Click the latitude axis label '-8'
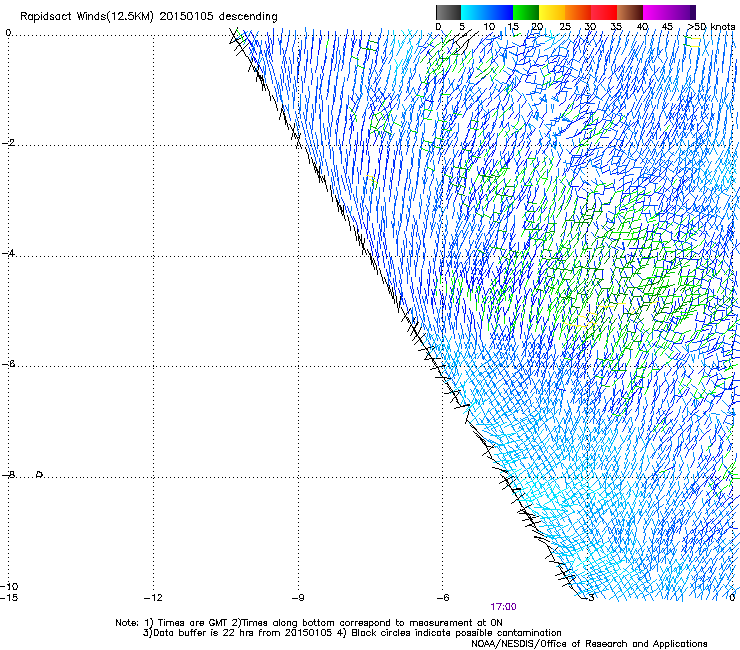This screenshot has width=740, height=650. click(8, 474)
